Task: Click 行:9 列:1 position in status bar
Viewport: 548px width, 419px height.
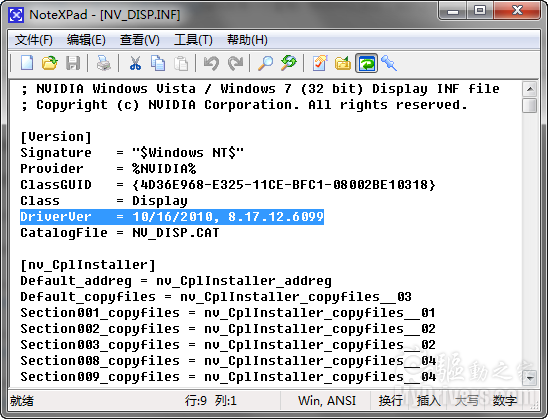Action: (211, 400)
